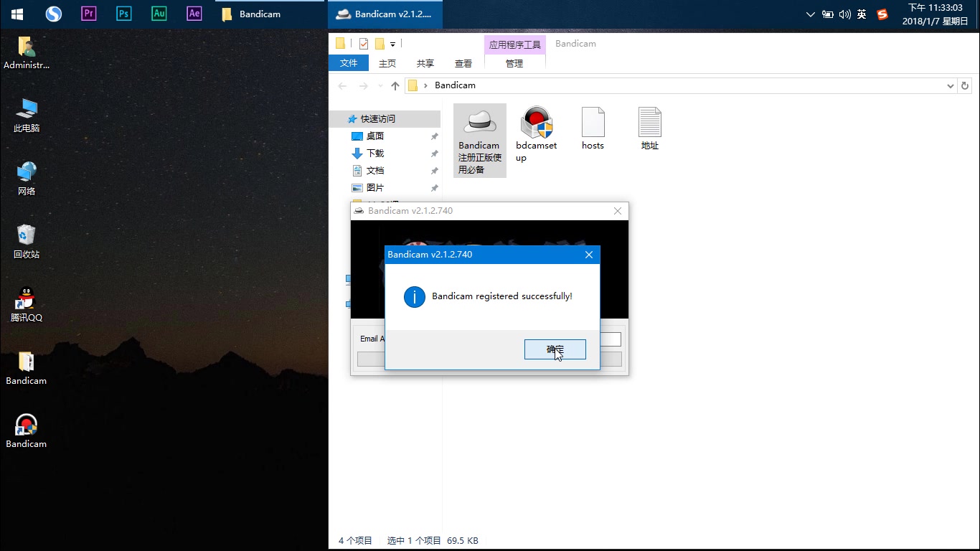Open the volume control tray icon

point(844,14)
